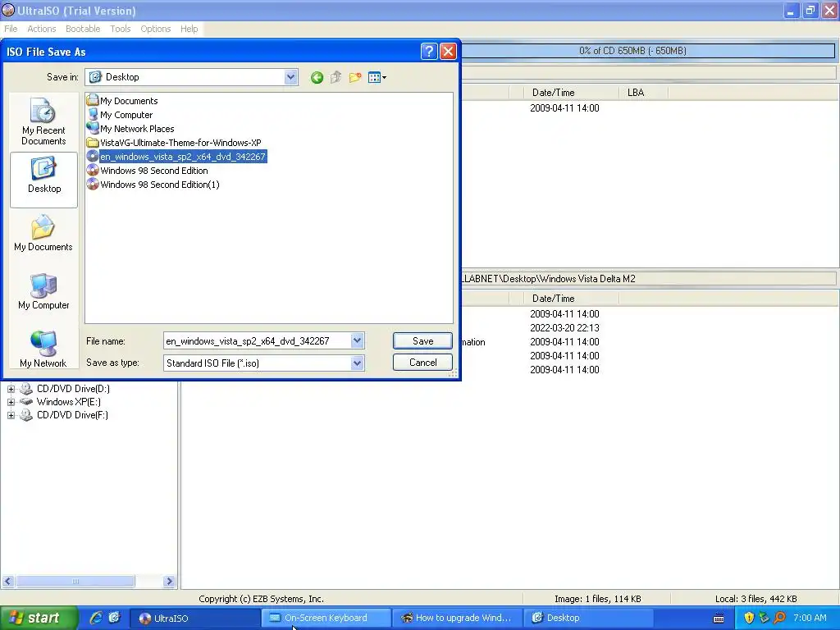Click the system clock showing 7:00 AM
This screenshot has height=630, width=840.
810,619
